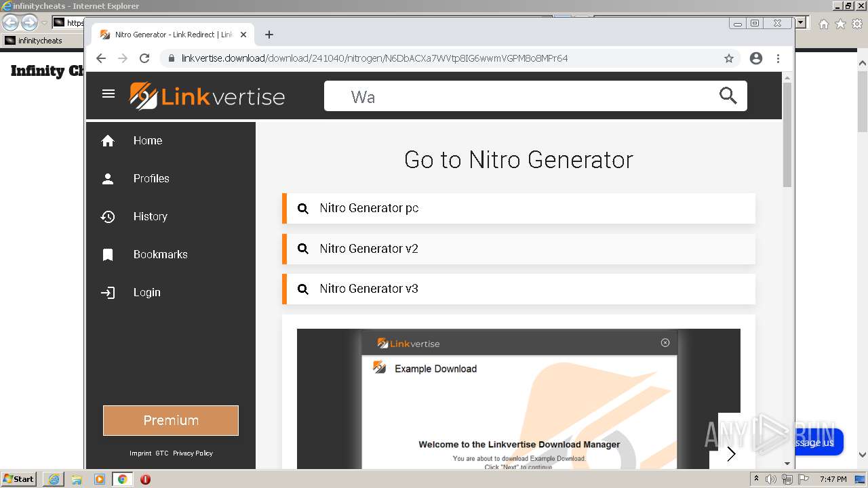Select the infinitycheats tab in Internet Explorer
The image size is (868, 488).
click(41, 41)
